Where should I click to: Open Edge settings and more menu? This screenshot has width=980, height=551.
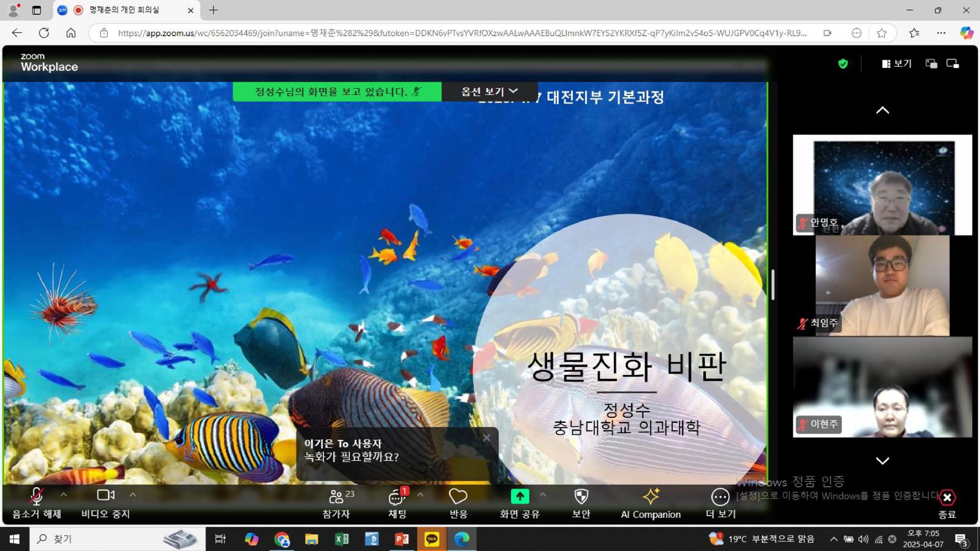[x=941, y=33]
